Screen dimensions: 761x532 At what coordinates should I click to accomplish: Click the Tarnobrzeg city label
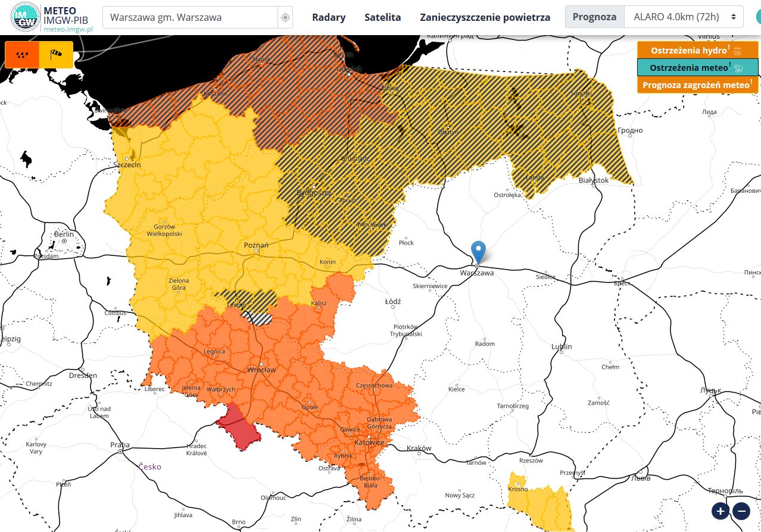[513, 406]
